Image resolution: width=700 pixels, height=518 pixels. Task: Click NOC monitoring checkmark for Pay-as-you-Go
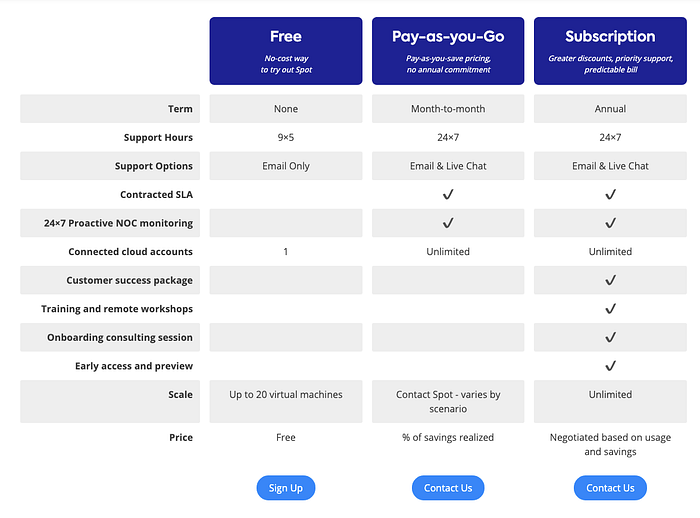[448, 223]
